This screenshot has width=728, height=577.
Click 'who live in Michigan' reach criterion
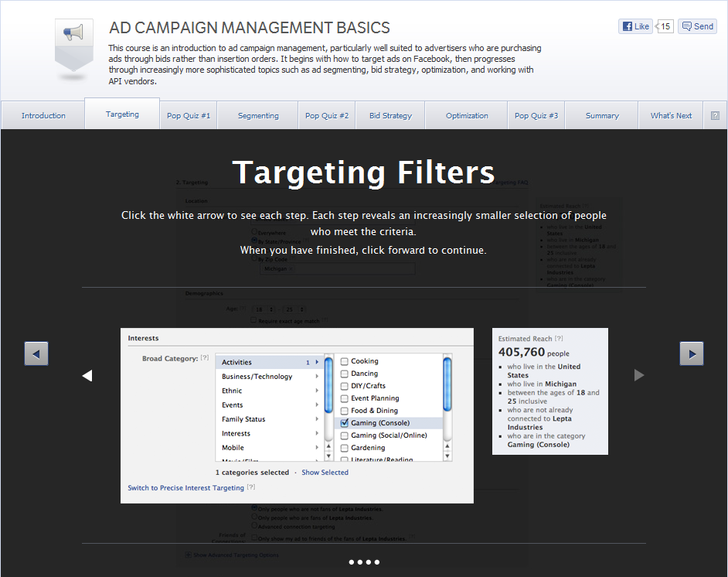(542, 384)
